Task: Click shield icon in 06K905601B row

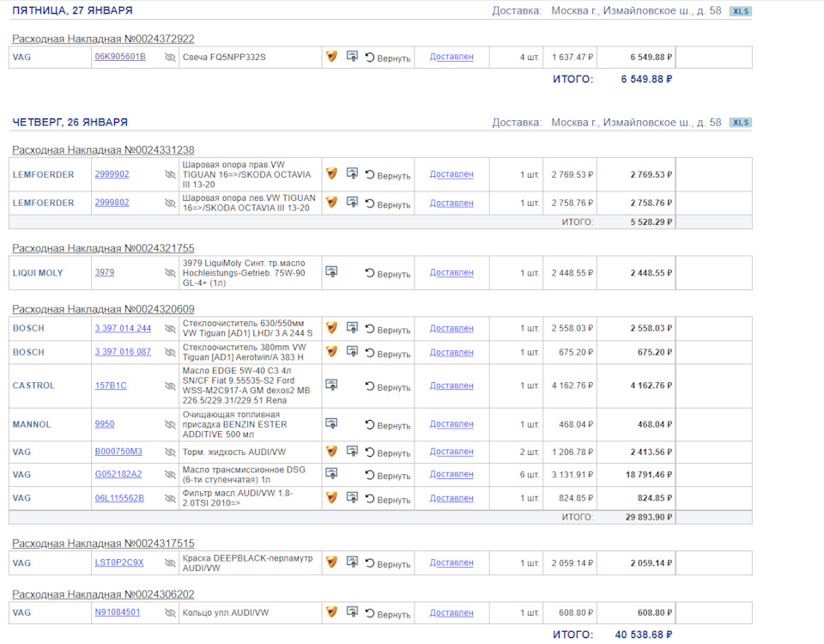Action: 331,57
